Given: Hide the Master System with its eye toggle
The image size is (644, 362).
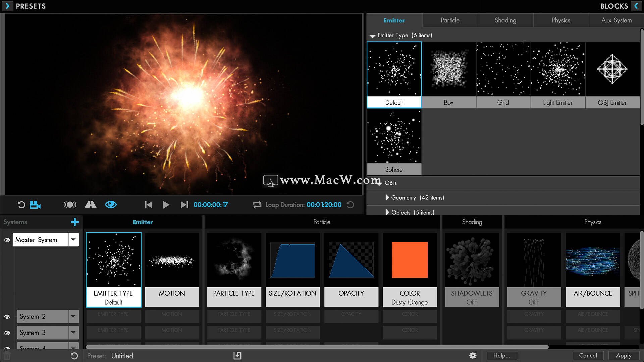Looking at the screenshot, I should pyautogui.click(x=7, y=240).
